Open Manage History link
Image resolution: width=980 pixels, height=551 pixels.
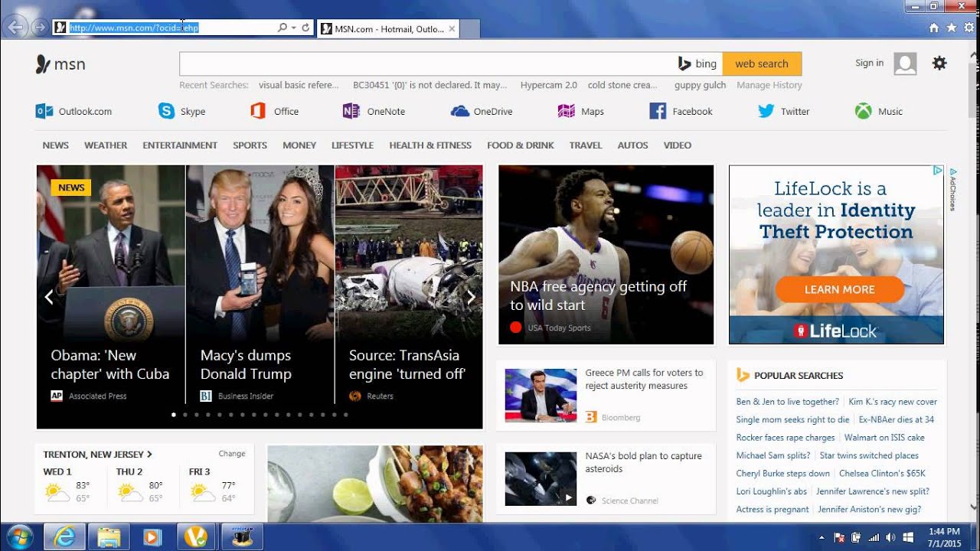[769, 85]
